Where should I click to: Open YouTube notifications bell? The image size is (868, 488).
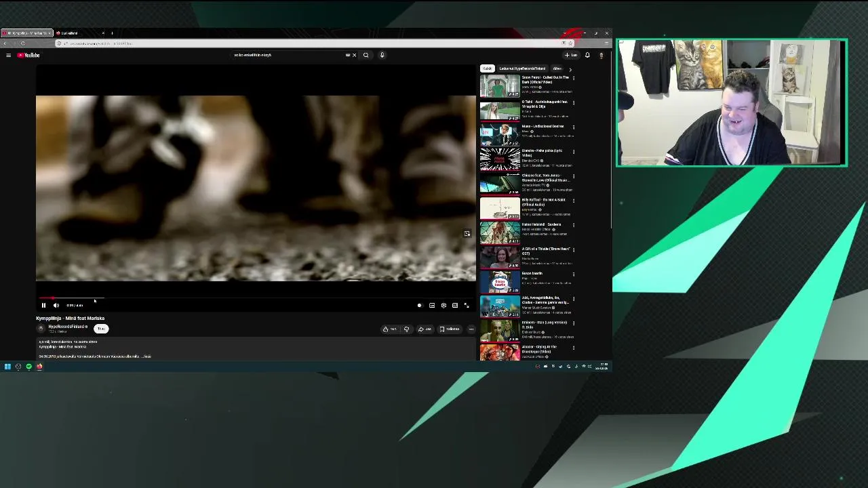pyautogui.click(x=587, y=55)
